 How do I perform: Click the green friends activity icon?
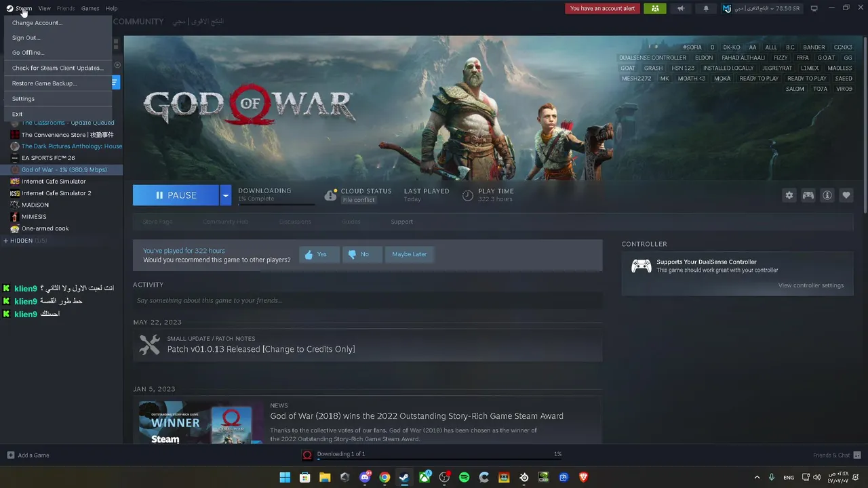654,9
